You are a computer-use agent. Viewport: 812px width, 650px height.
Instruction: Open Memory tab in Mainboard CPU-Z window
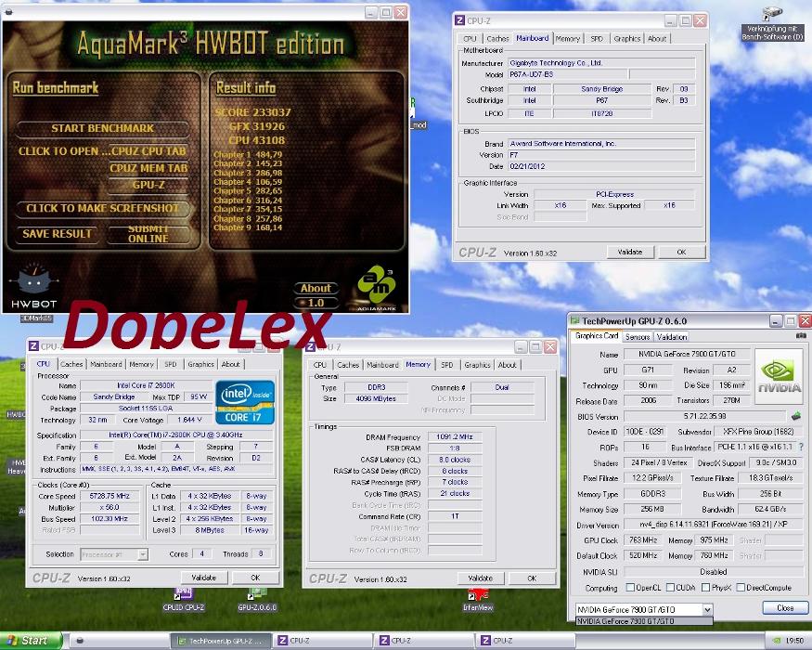(x=568, y=38)
